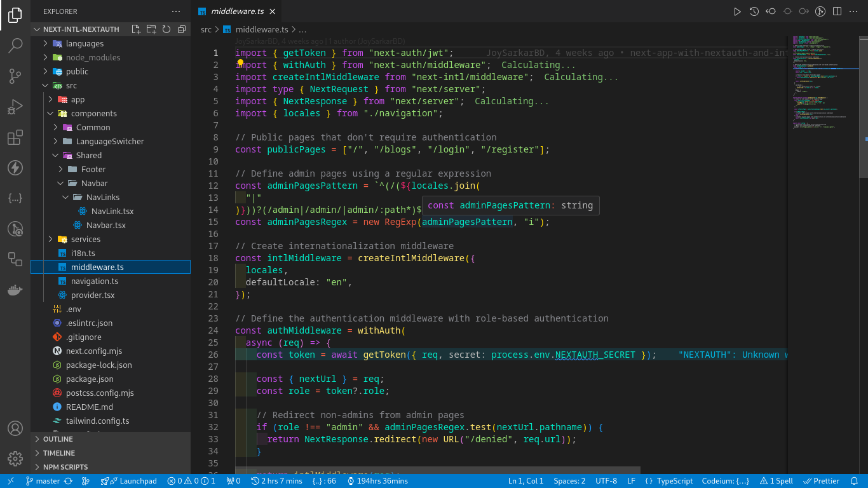Expand the LanguageSwitcher folder
This screenshot has height=488, width=868.
[x=111, y=141]
